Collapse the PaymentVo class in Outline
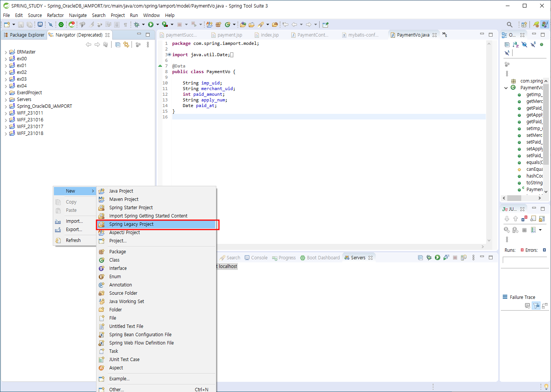 506,88
